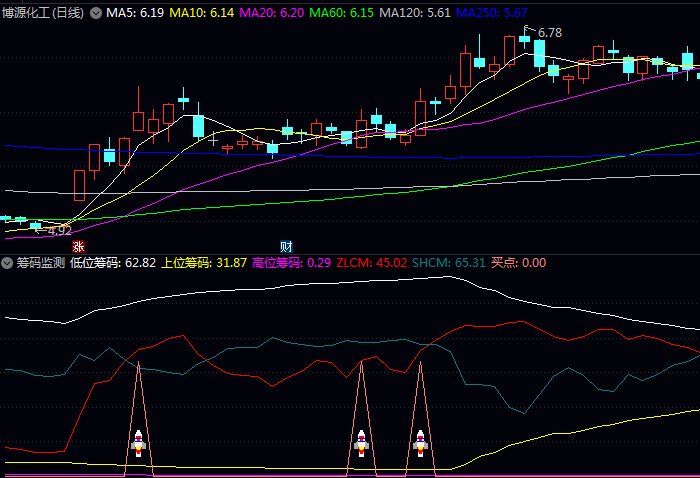Click the 博源化工(日线) chart title
700x478 pixels.
[x=43, y=13]
